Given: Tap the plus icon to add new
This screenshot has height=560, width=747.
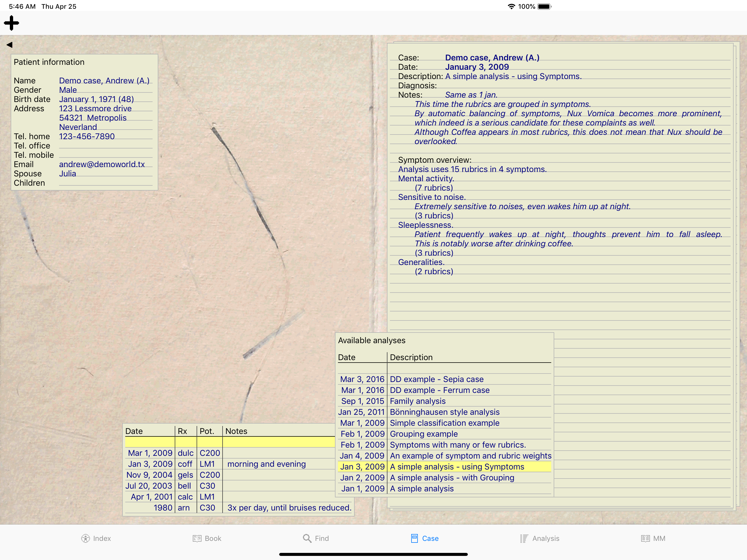Looking at the screenshot, I should pos(11,23).
